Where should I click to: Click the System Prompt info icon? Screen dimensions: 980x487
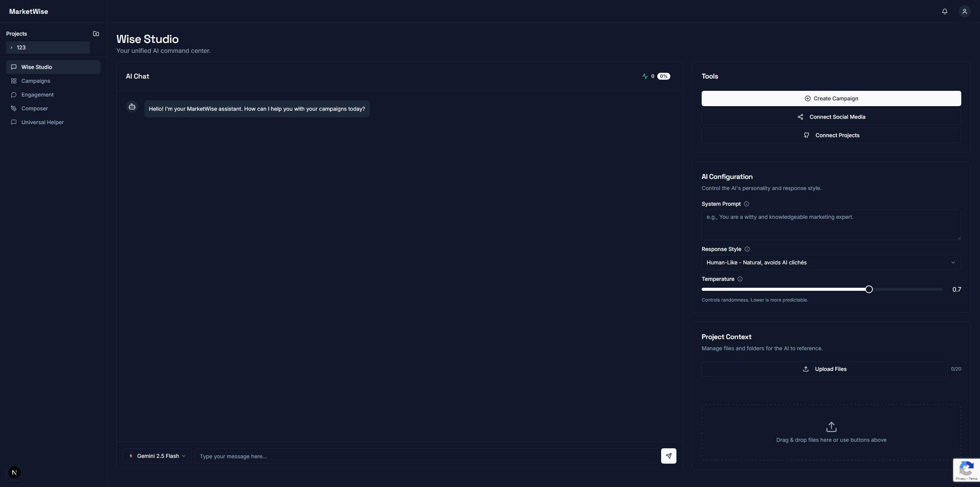click(747, 204)
